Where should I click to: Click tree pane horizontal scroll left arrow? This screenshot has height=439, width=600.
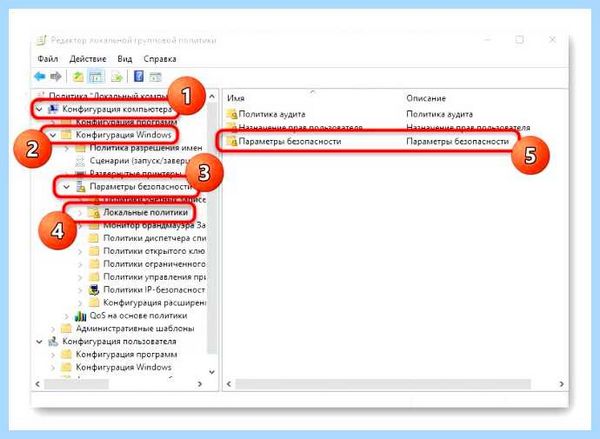click(38, 384)
